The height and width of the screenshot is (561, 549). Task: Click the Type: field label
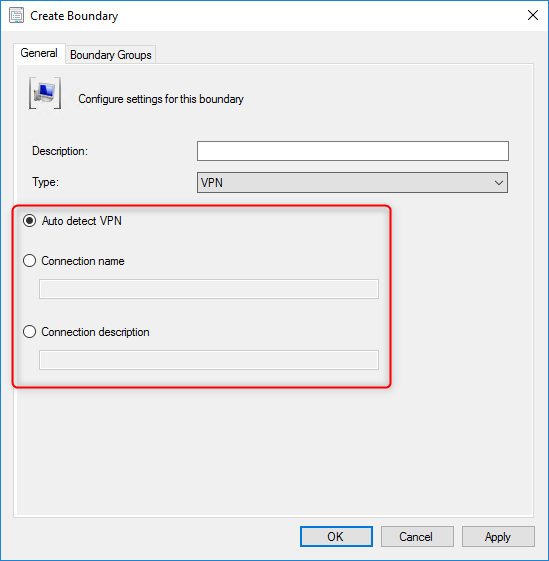point(45,182)
